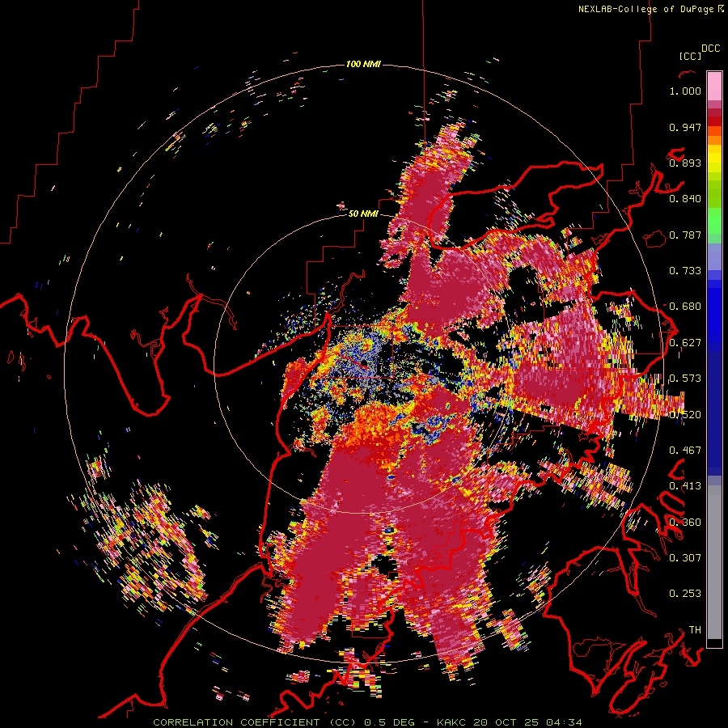This screenshot has height=728, width=728.
Task: Click the CORRELATION COEFFICIENT title text
Action: click(x=236, y=722)
